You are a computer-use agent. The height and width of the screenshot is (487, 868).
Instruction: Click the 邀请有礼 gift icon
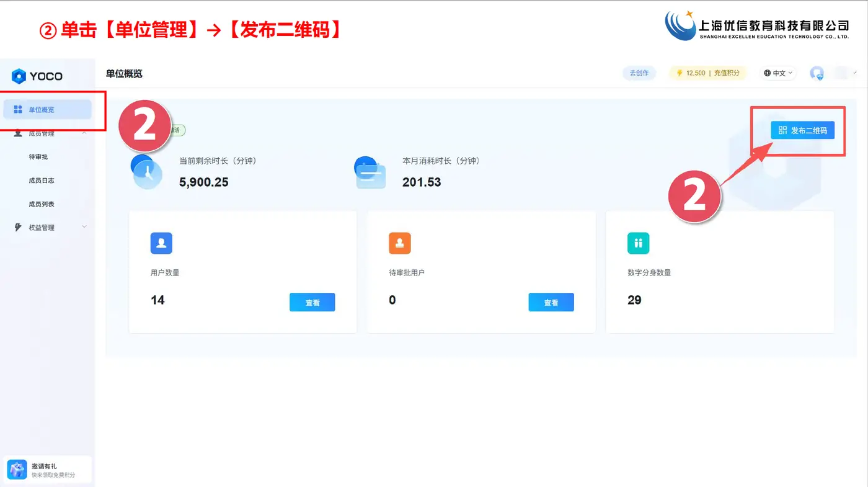pyautogui.click(x=17, y=470)
